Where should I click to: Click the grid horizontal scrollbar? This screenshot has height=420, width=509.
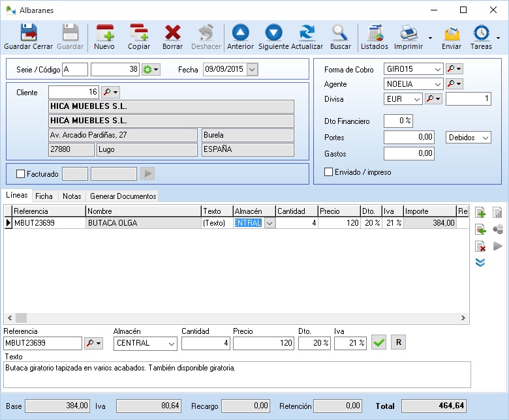236,318
